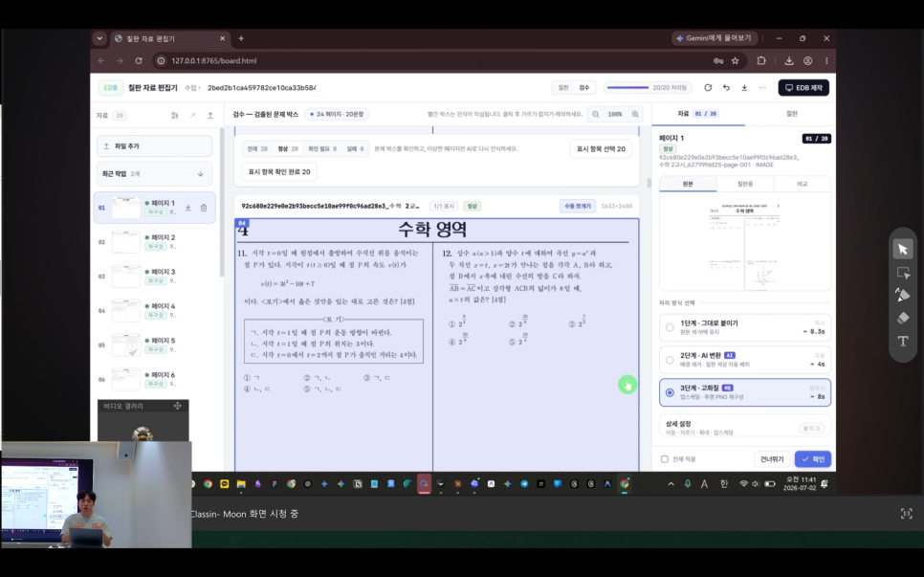The width and height of the screenshot is (924, 577).
Task: Select the arrow pointer tool in floating toolbar
Action: 903,250
